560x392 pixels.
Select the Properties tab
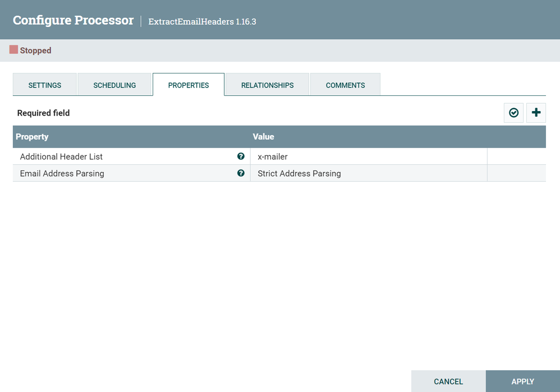(189, 85)
